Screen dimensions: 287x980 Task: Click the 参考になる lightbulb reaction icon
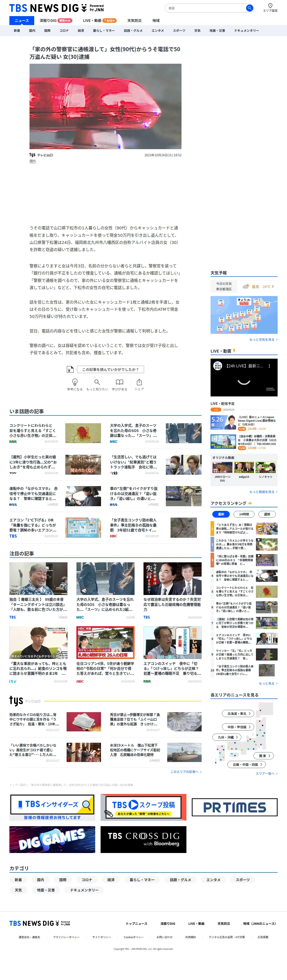75,382
